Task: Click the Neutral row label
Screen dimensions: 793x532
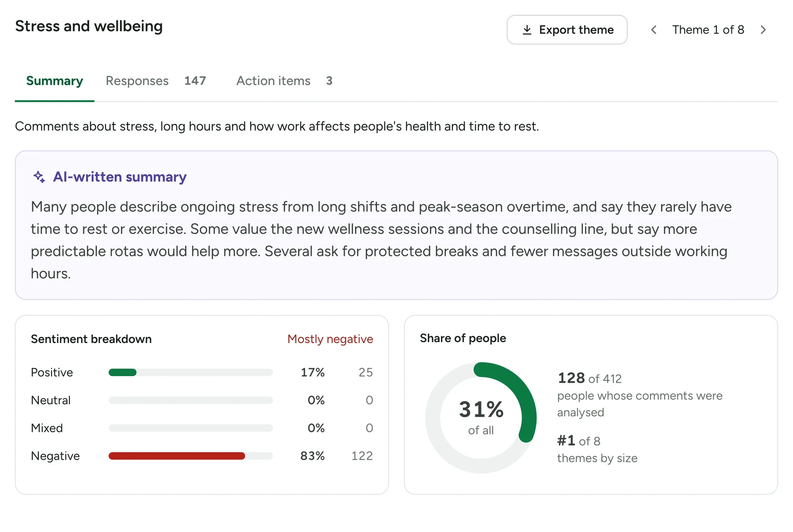Action: coord(51,400)
